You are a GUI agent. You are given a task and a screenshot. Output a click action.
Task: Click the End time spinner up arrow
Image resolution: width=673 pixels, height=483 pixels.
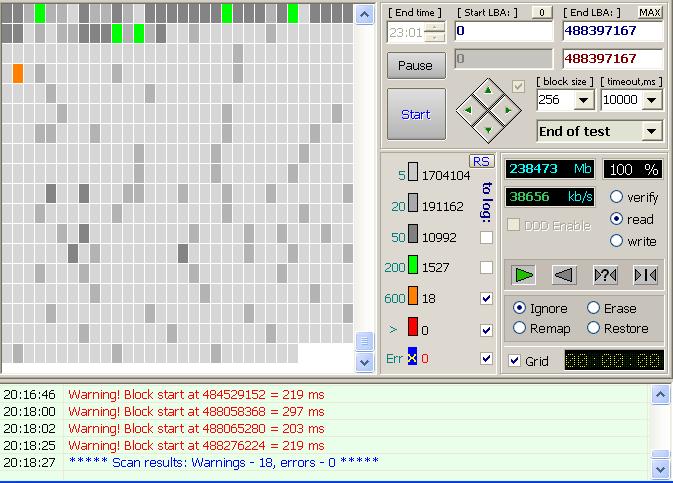click(435, 27)
